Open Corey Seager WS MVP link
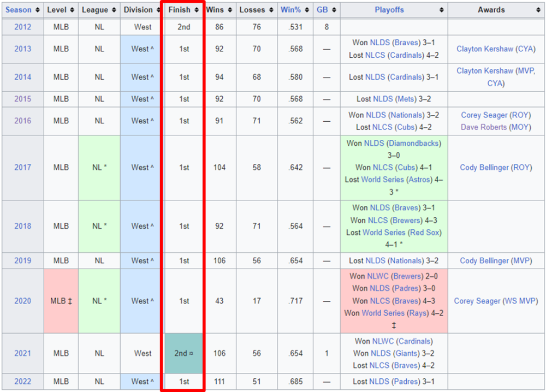This screenshot has height=392, width=546. 477,301
